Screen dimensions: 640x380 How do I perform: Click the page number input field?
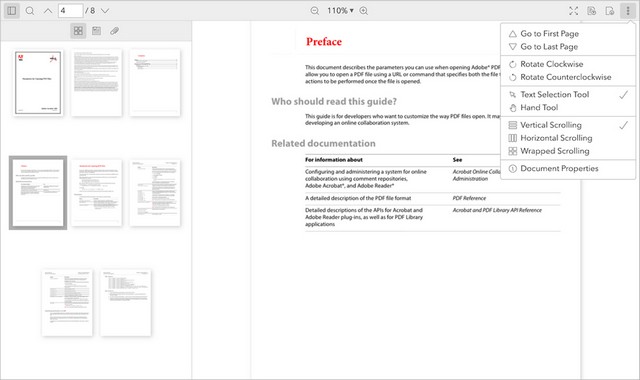click(x=71, y=11)
